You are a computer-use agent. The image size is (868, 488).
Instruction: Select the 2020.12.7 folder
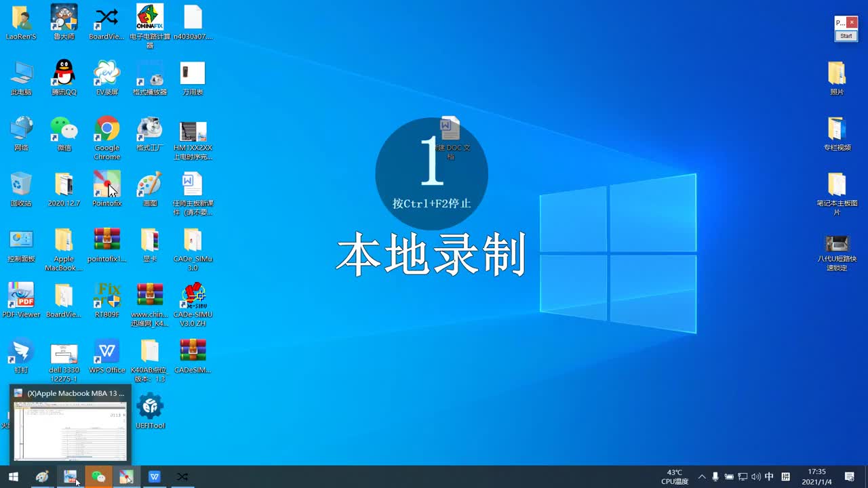coord(64,189)
